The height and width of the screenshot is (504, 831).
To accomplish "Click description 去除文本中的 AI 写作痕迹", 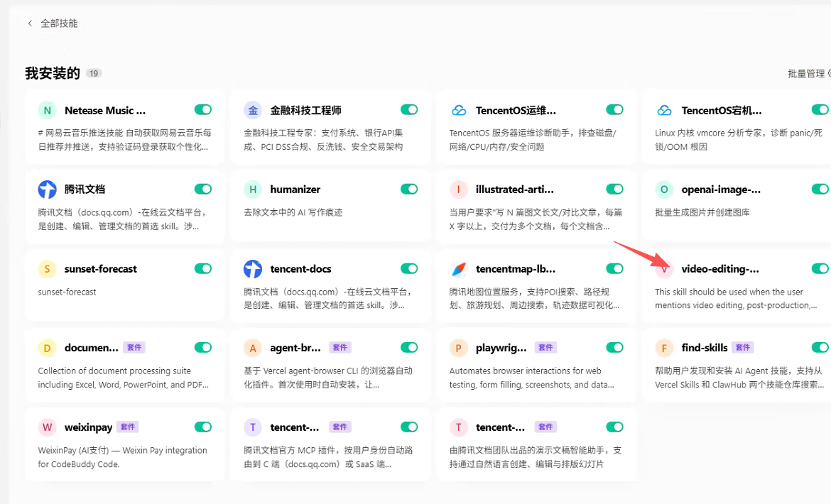I will (293, 212).
